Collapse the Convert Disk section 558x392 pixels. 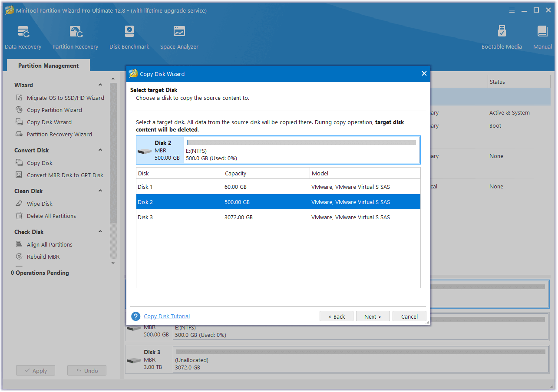100,150
